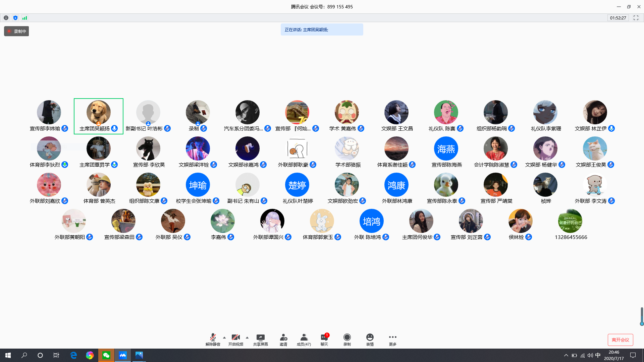Image resolution: width=644 pixels, height=362 pixels.
Task: Show hidden system tray icons
Action: coord(566,355)
